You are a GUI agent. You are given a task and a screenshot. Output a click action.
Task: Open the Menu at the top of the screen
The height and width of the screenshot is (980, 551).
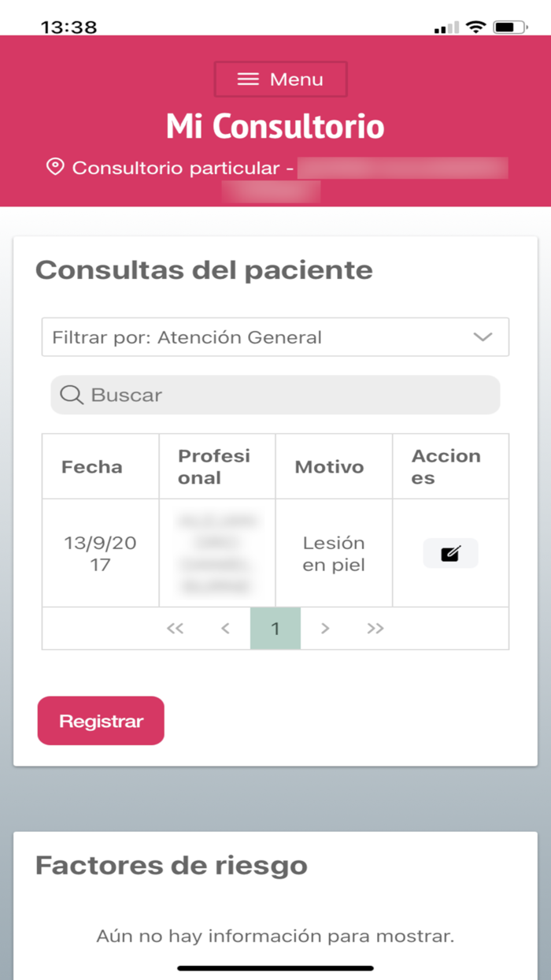pyautogui.click(x=280, y=79)
